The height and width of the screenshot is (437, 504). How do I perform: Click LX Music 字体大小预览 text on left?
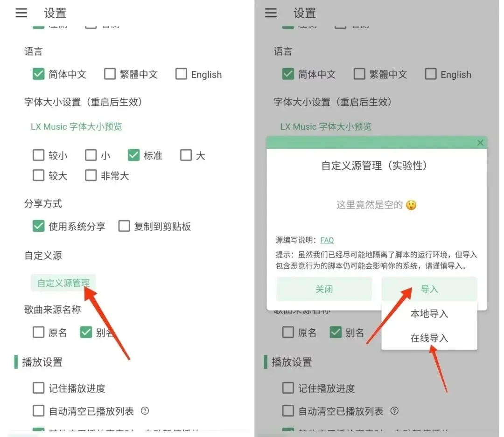click(77, 126)
